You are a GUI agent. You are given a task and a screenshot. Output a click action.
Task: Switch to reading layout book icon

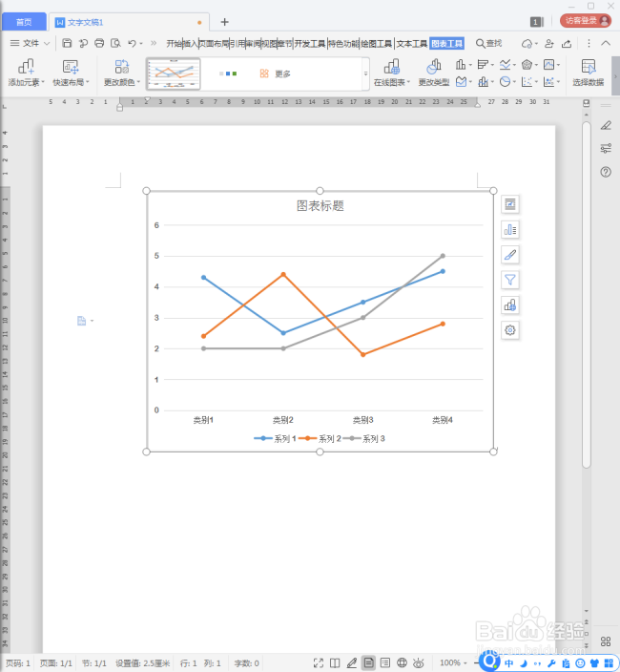click(335, 663)
